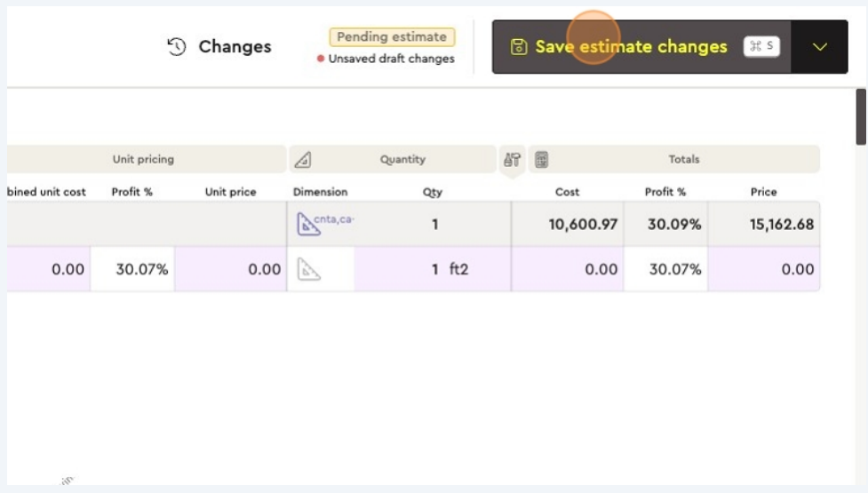This screenshot has width=868, height=493.
Task: Click the tools icon between Quantity and Totals
Action: click(x=512, y=160)
